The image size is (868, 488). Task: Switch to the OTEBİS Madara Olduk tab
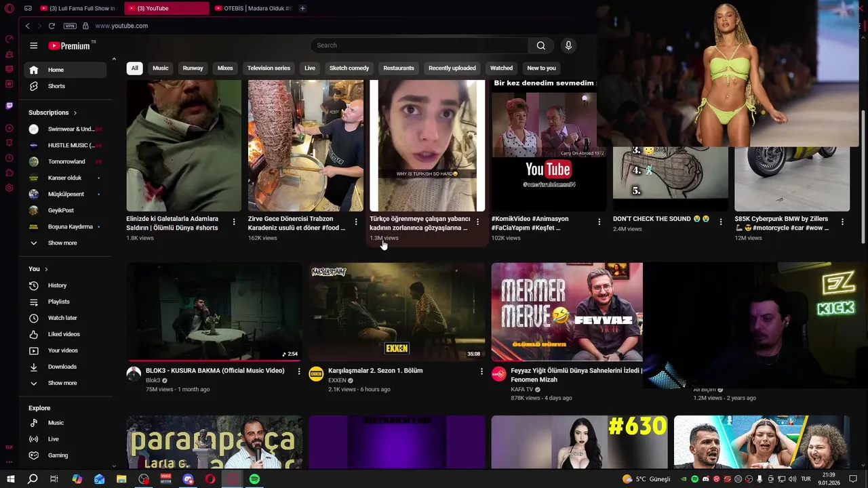tap(253, 8)
